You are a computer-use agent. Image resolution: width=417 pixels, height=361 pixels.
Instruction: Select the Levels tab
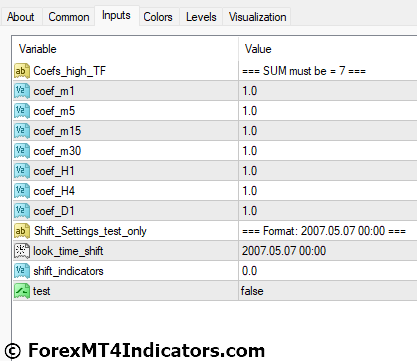tap(201, 17)
